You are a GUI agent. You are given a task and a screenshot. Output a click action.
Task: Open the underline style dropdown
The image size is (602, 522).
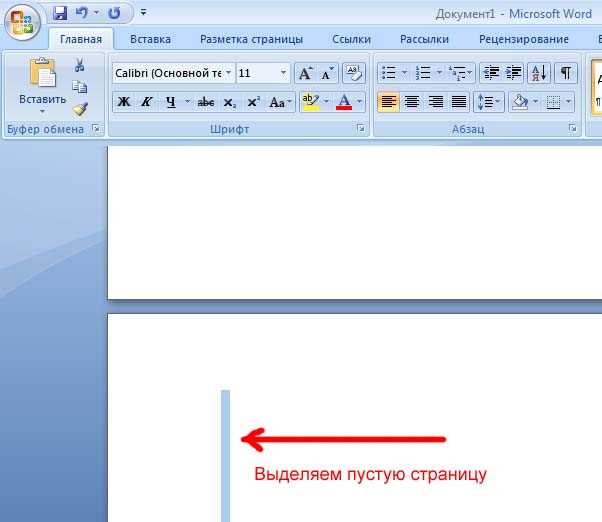187,101
